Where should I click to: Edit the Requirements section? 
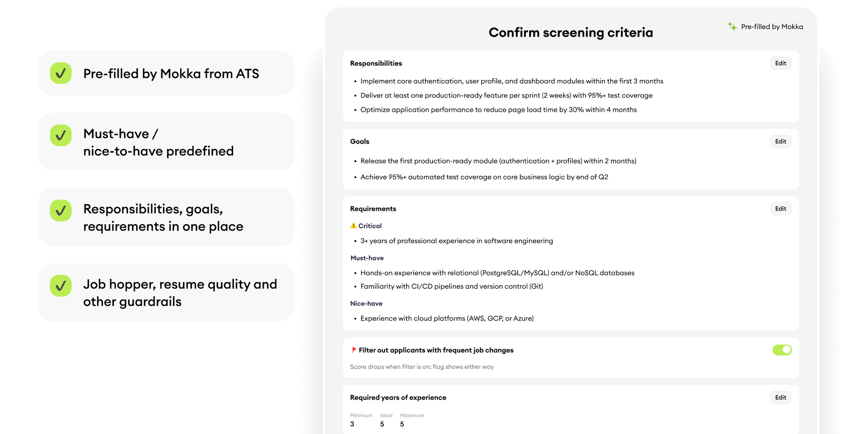pos(780,208)
